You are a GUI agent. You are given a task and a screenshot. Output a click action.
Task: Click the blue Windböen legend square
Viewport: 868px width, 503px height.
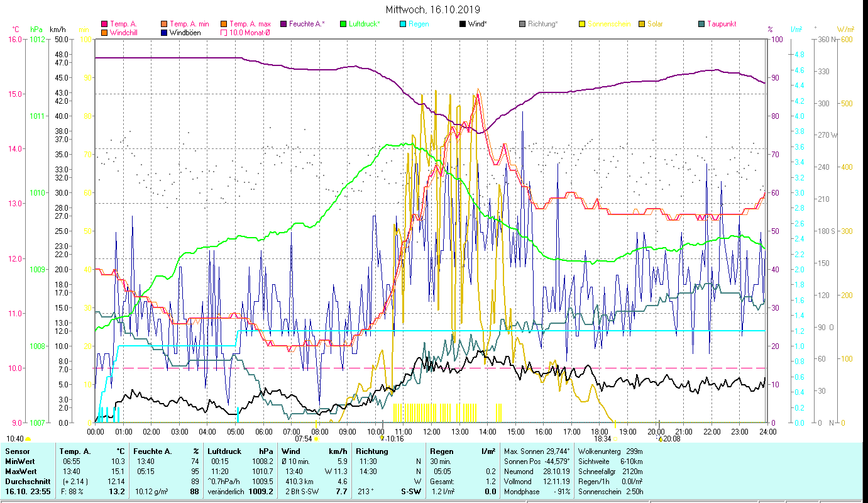tap(165, 33)
